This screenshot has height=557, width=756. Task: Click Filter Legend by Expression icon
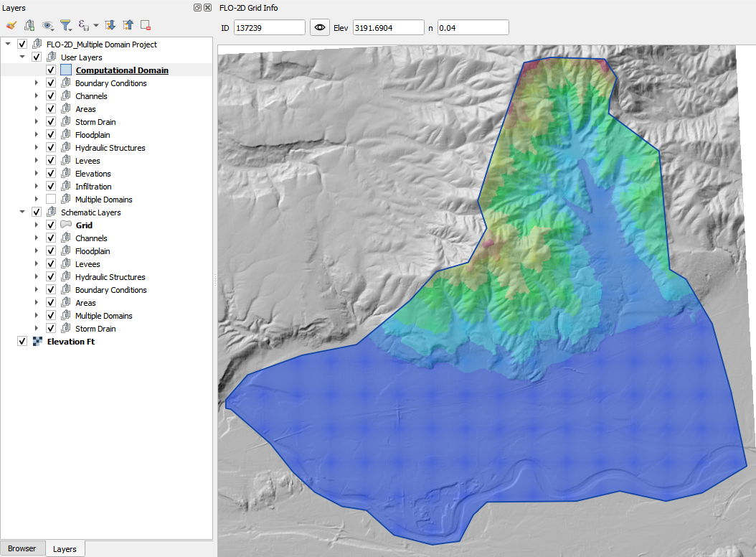coord(84,25)
